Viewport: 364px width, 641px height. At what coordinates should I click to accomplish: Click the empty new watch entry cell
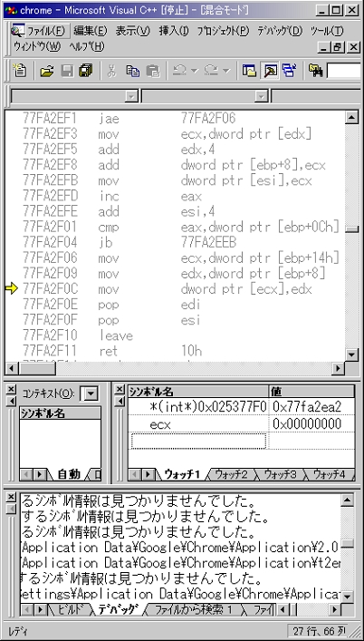point(198,442)
